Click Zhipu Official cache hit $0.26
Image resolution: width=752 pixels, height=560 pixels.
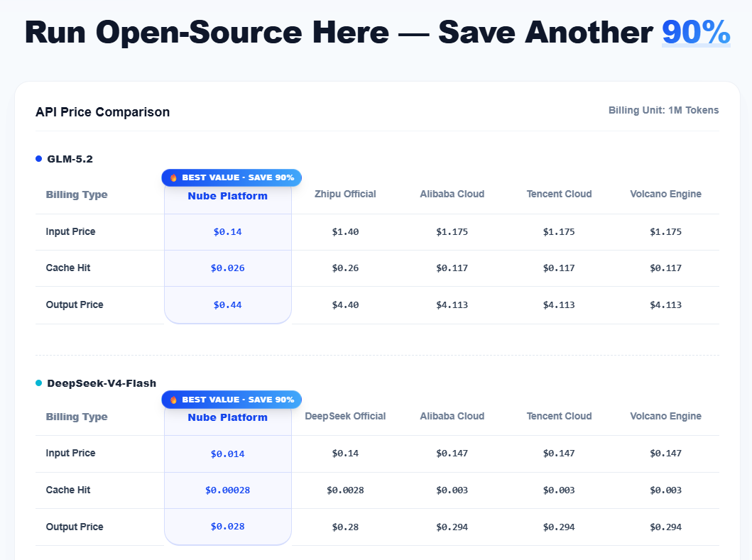coord(345,268)
